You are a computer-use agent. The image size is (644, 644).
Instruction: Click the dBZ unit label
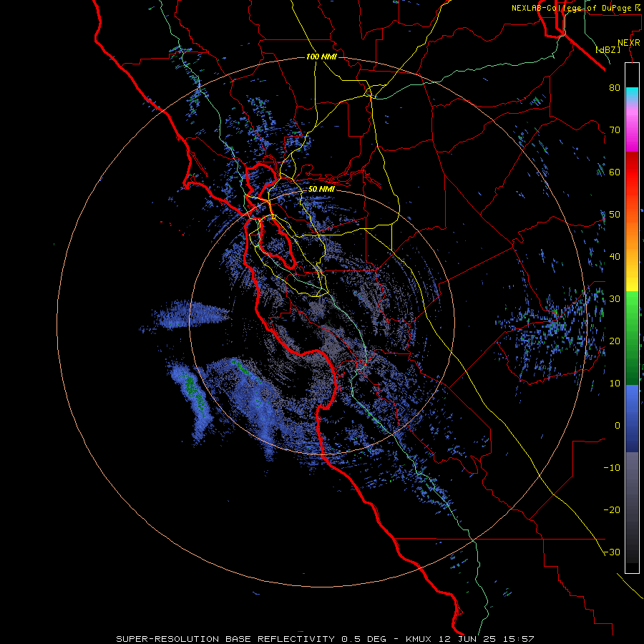click(608, 50)
